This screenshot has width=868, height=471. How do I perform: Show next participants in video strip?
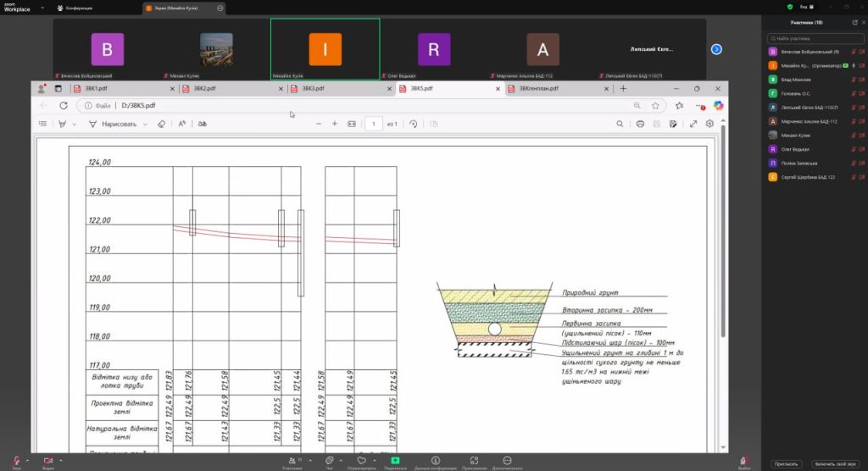pos(716,49)
